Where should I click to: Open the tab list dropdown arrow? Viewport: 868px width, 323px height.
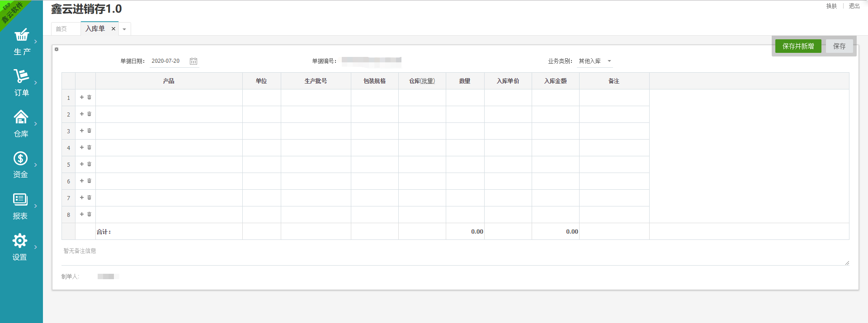(124, 29)
